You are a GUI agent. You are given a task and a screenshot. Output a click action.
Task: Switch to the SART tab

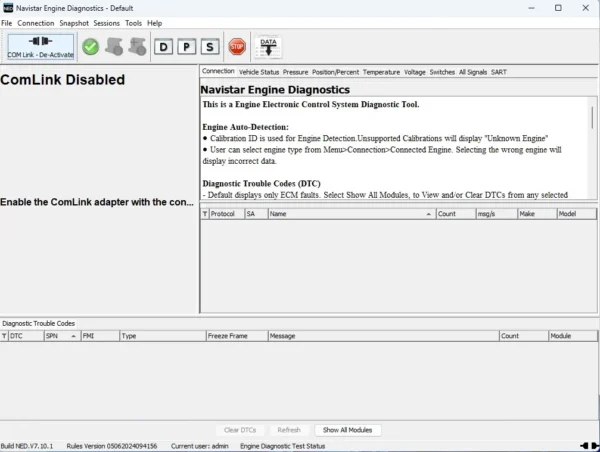[499, 72]
